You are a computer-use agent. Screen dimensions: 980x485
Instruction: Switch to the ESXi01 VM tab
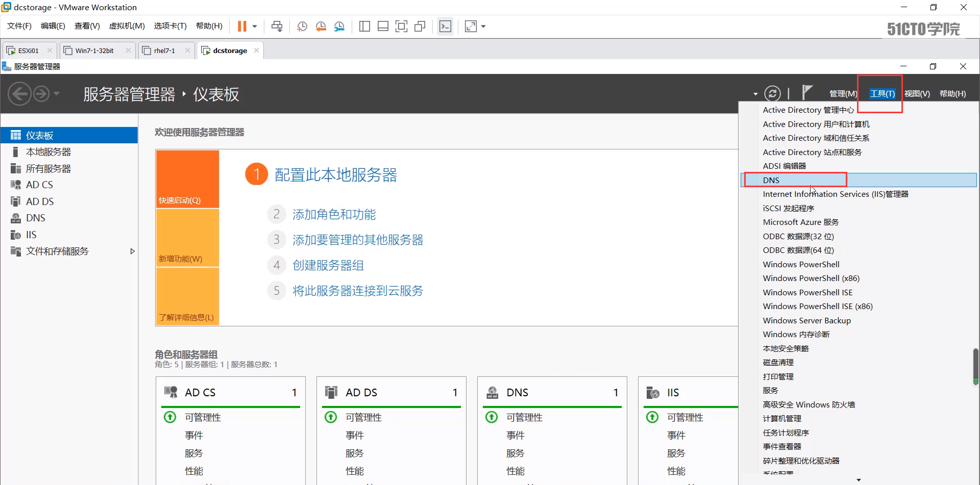pos(29,50)
